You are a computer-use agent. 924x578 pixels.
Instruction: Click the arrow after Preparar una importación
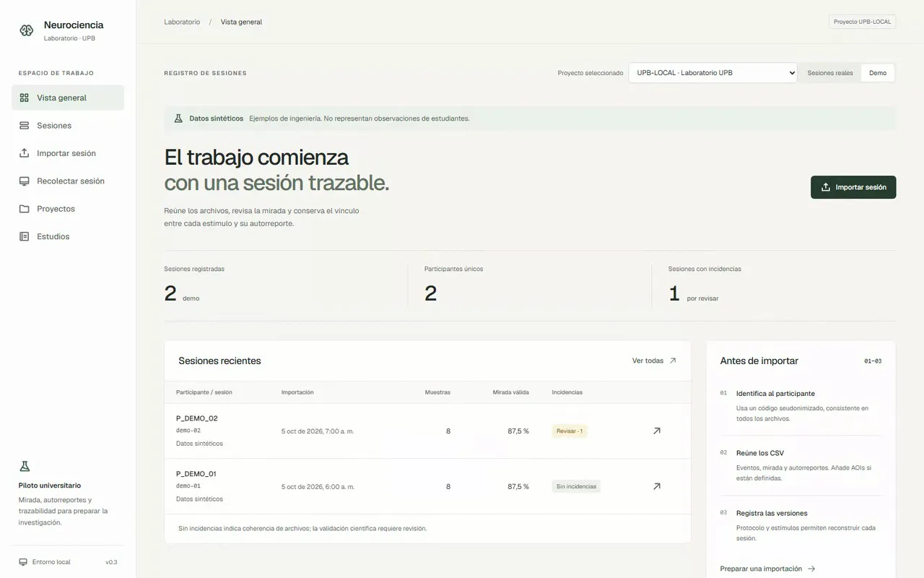click(x=811, y=569)
